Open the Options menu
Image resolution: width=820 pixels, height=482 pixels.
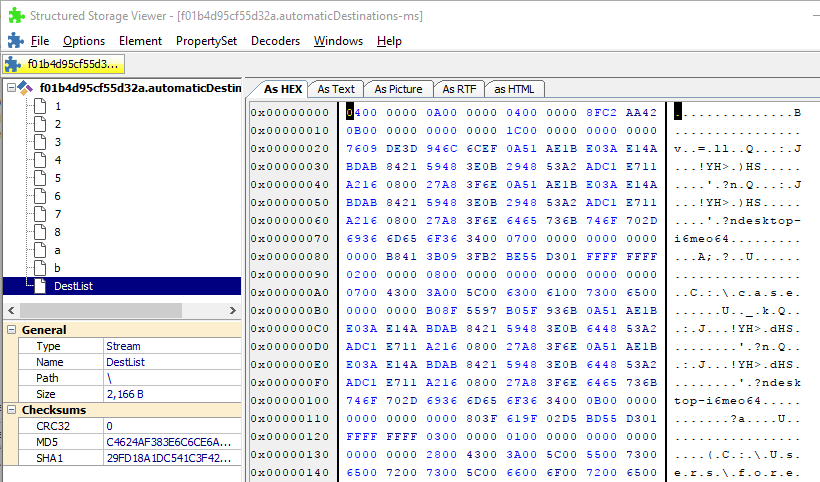84,41
